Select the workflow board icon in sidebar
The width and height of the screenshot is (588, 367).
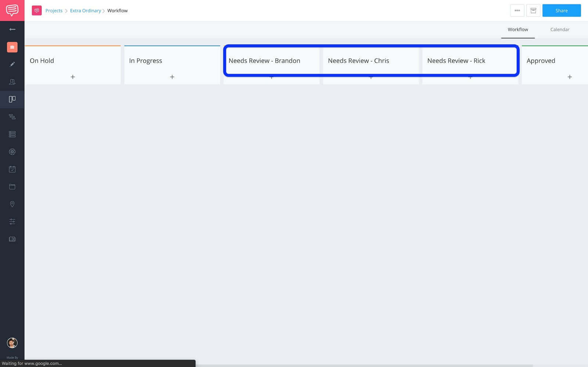pyautogui.click(x=12, y=99)
